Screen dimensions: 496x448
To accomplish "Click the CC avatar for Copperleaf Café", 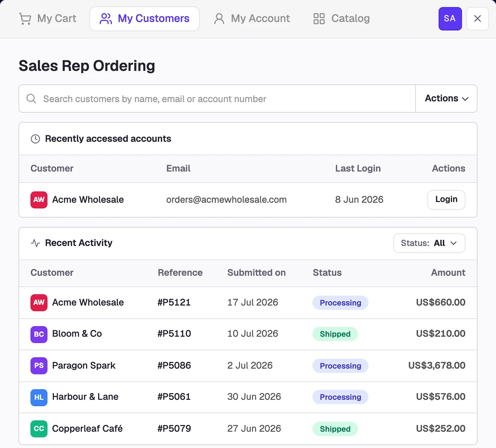I will [39, 429].
